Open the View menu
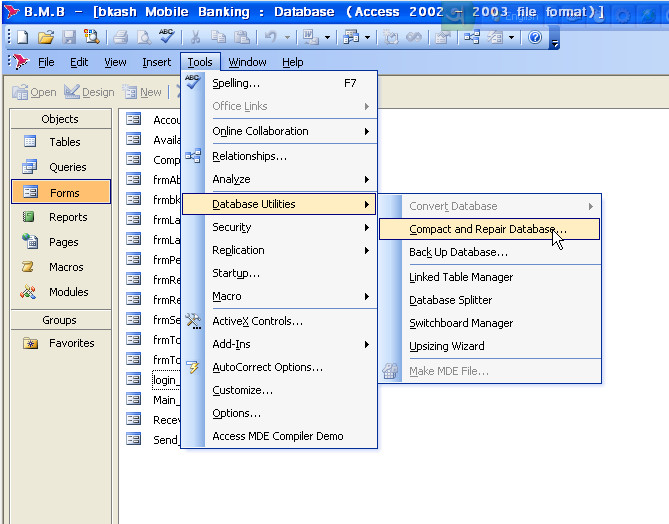The width and height of the screenshot is (669, 524). (x=115, y=62)
